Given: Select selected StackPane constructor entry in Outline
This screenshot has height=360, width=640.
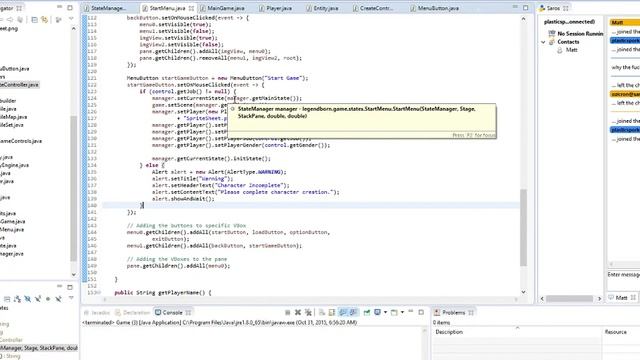Looking at the screenshot, I should coord(39,348).
